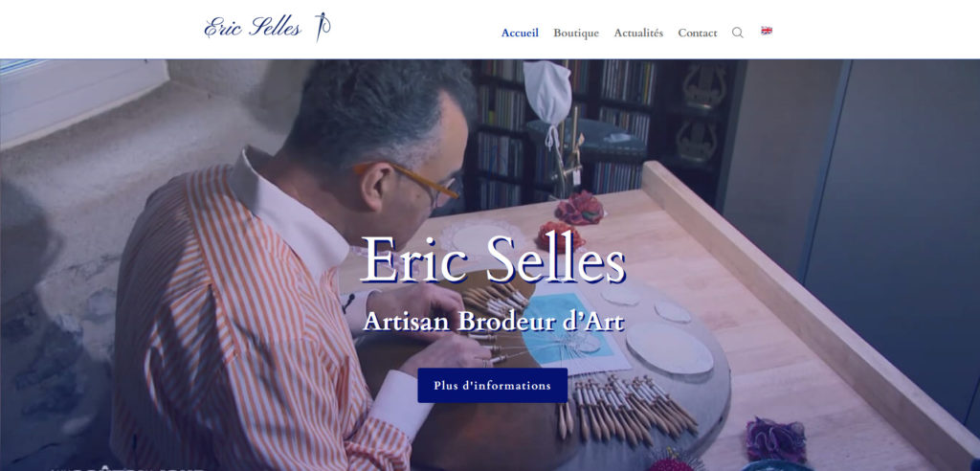Screen dimensions: 980x471
Task: Click the Artisan Brodeur d'Art subtitle
Action: point(494,321)
